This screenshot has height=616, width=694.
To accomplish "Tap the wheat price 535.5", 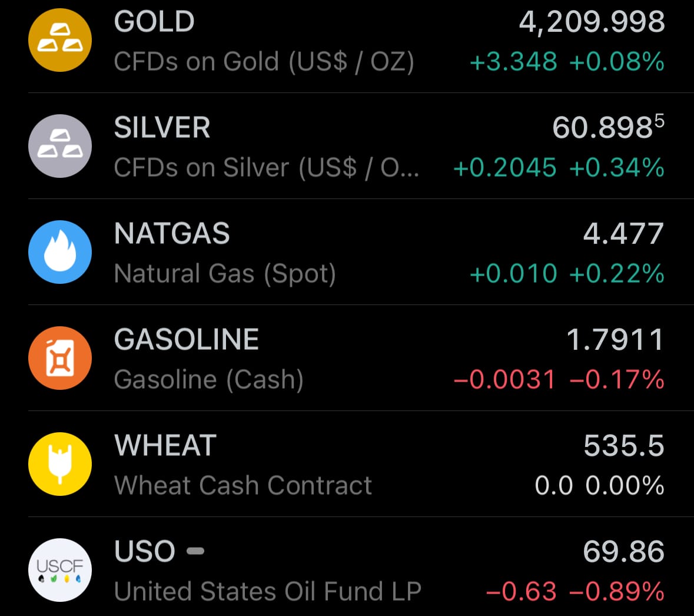I will click(623, 446).
